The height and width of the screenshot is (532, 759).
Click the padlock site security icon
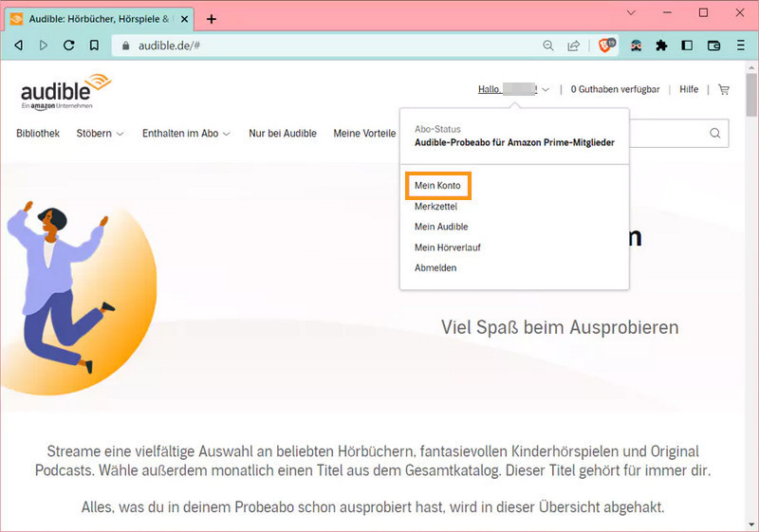pyautogui.click(x=126, y=46)
